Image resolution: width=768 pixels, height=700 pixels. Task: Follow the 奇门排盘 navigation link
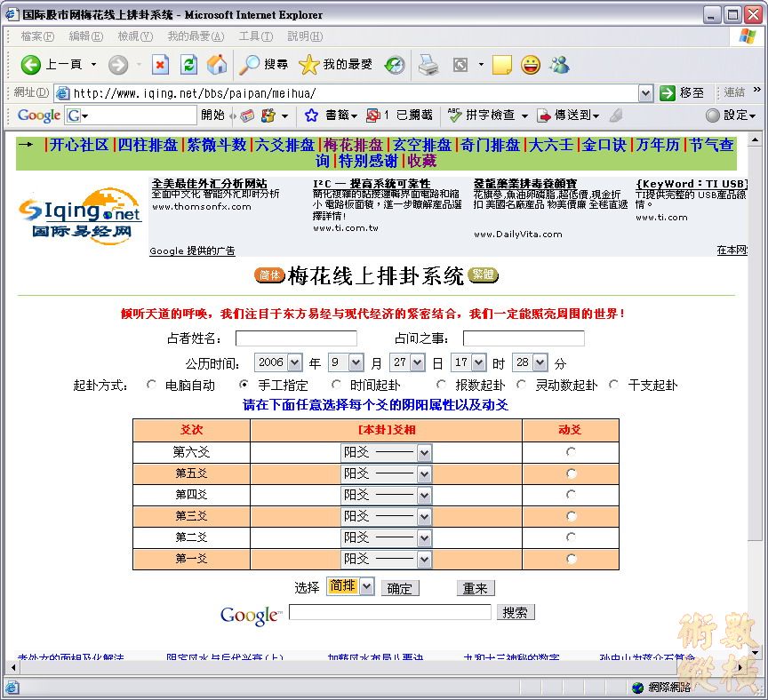coord(490,145)
